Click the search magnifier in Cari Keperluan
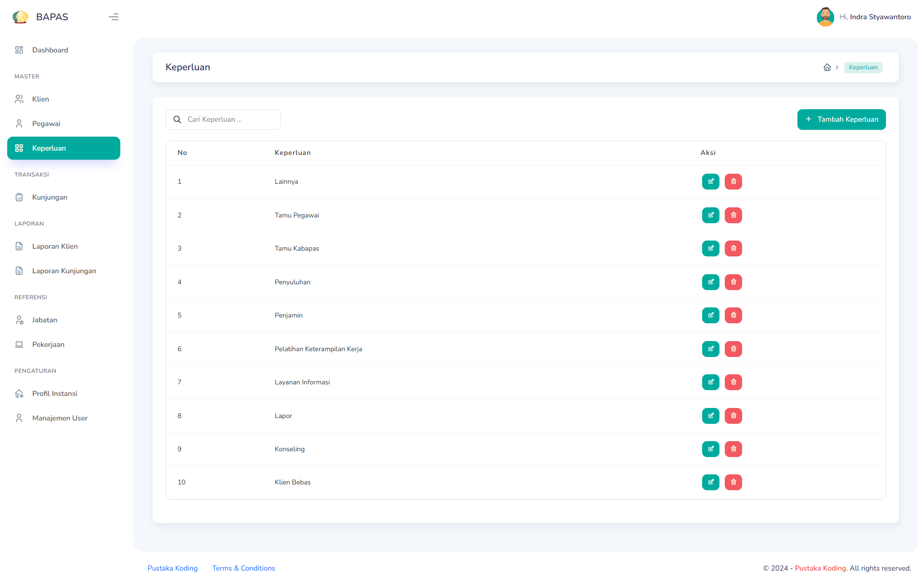The width and height of the screenshot is (924, 585). click(x=177, y=119)
